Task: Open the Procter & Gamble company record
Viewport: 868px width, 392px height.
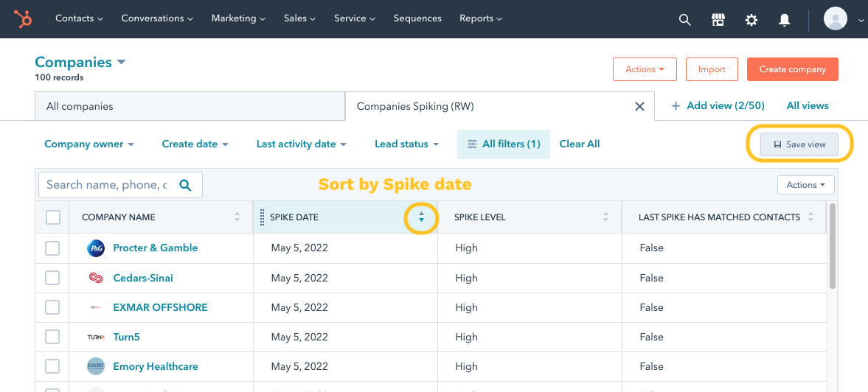Action: click(156, 248)
